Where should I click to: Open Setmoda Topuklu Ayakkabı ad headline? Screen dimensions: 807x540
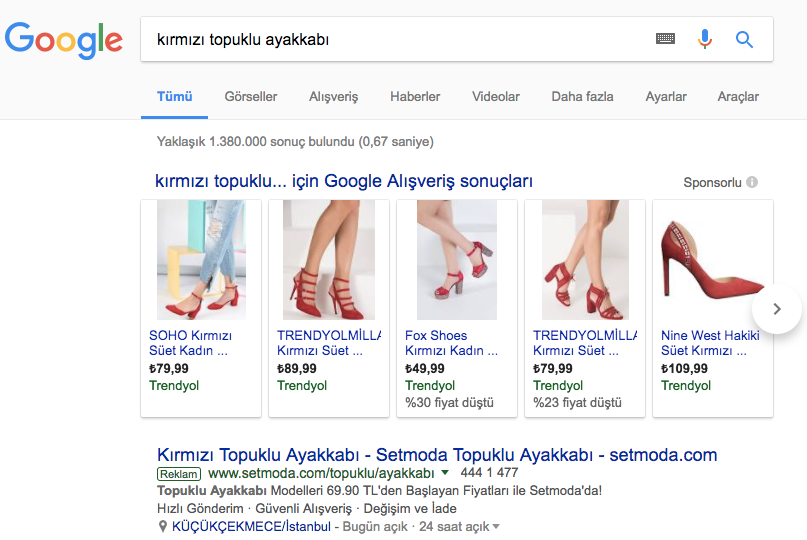437,455
